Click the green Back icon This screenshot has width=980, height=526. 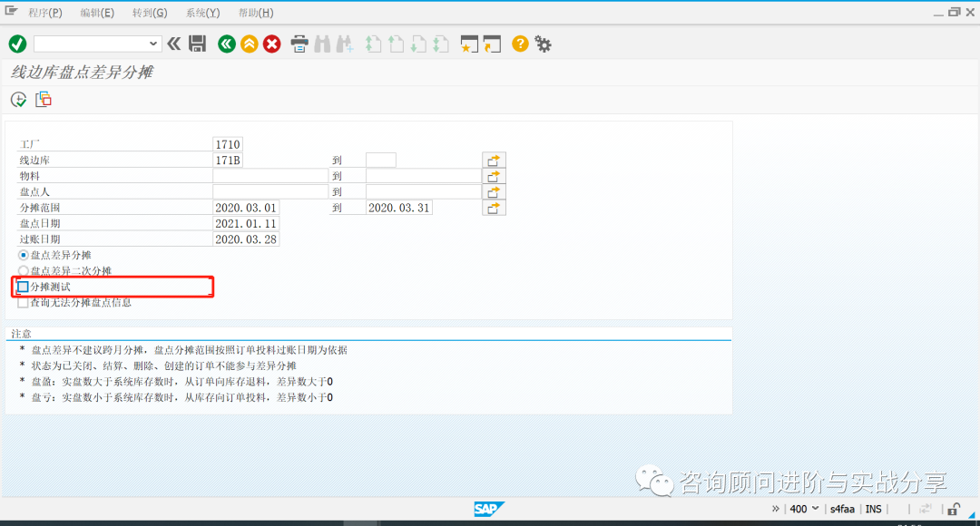(x=226, y=44)
